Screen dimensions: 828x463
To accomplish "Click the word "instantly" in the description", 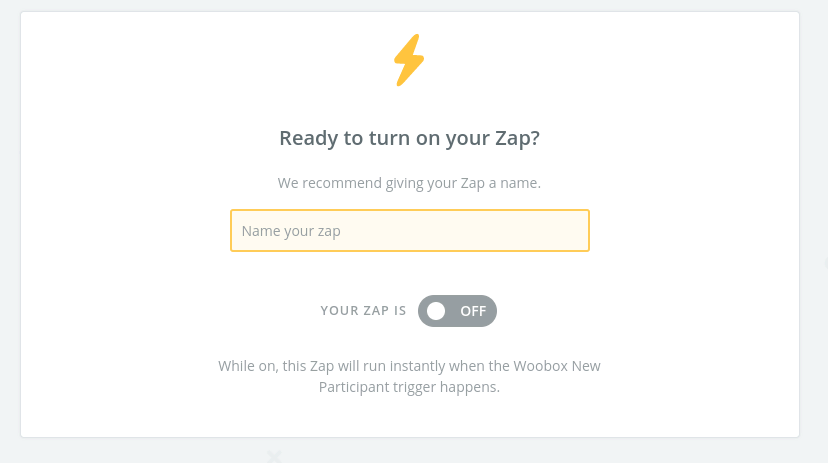I will click(x=430, y=366).
